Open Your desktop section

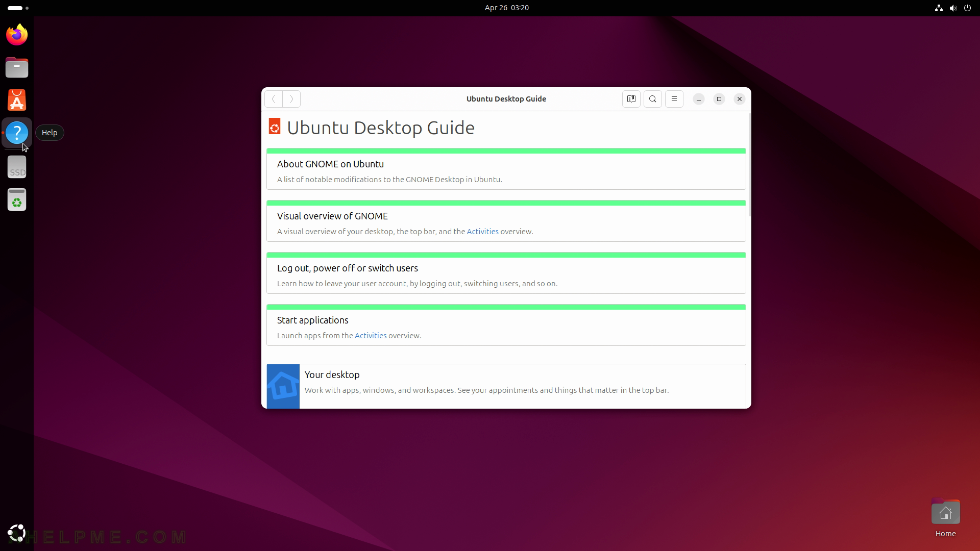pos(506,386)
